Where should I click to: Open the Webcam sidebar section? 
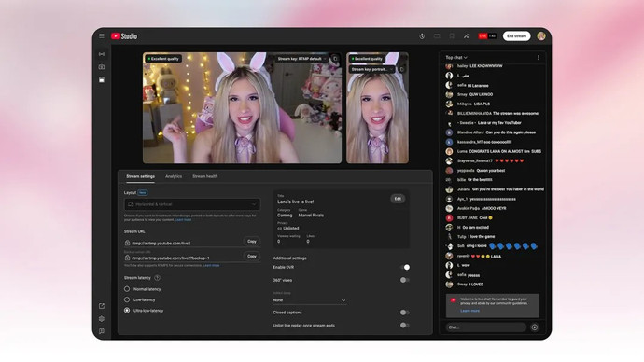tap(102, 67)
